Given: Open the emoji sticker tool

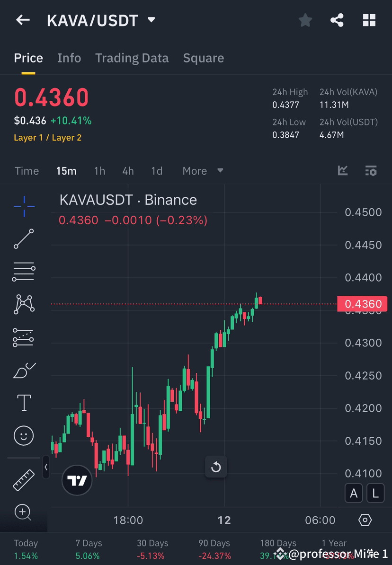Looking at the screenshot, I should point(24,435).
